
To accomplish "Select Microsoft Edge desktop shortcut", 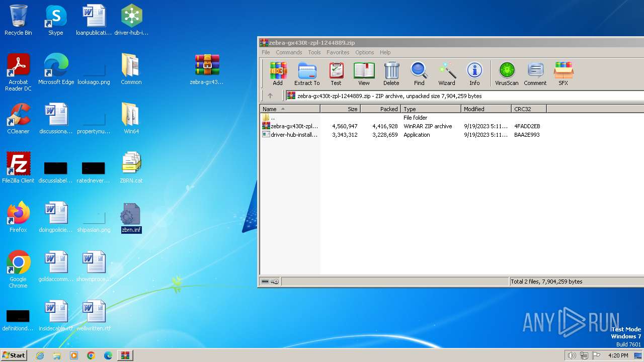I will (56, 69).
